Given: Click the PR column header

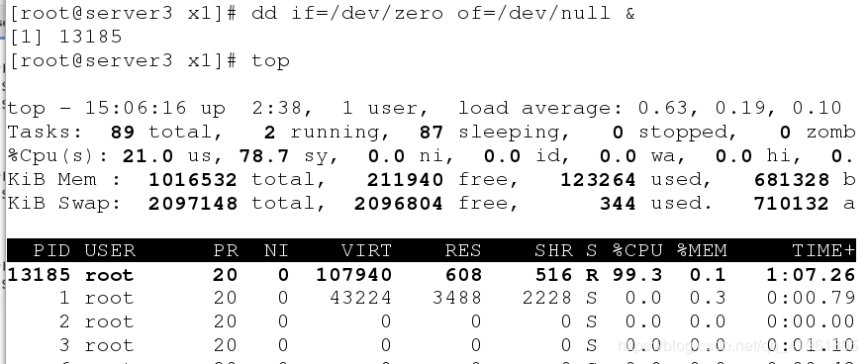Looking at the screenshot, I should pos(226,250).
